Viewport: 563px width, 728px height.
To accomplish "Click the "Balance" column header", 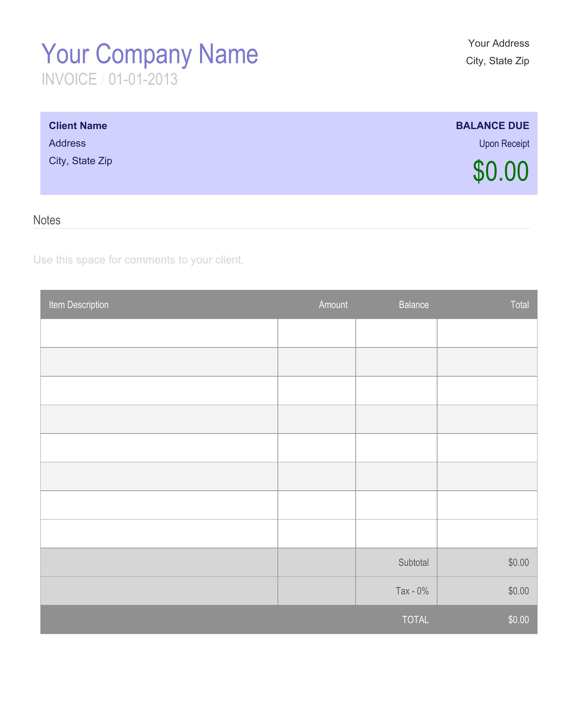I will pyautogui.click(x=414, y=305).
